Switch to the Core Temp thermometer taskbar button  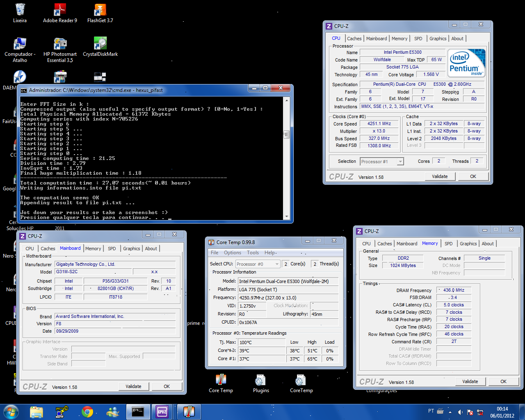coord(189,412)
